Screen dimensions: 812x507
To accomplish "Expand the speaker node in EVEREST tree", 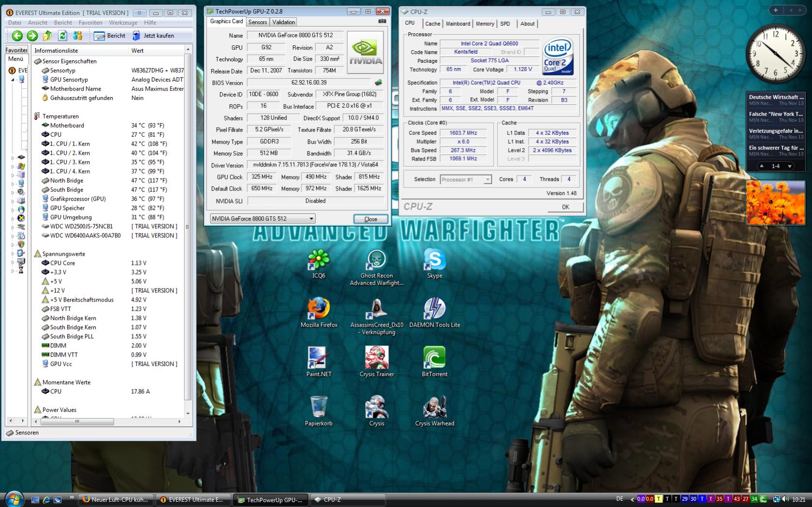I will tap(13, 192).
